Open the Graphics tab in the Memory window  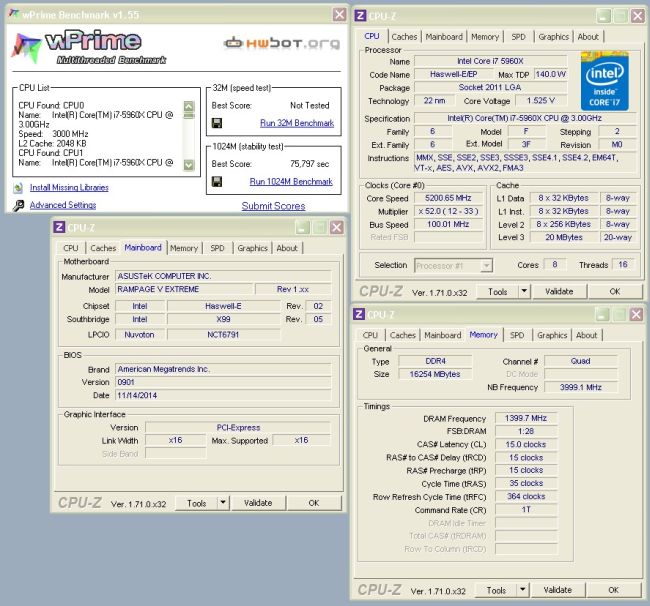[x=552, y=335]
